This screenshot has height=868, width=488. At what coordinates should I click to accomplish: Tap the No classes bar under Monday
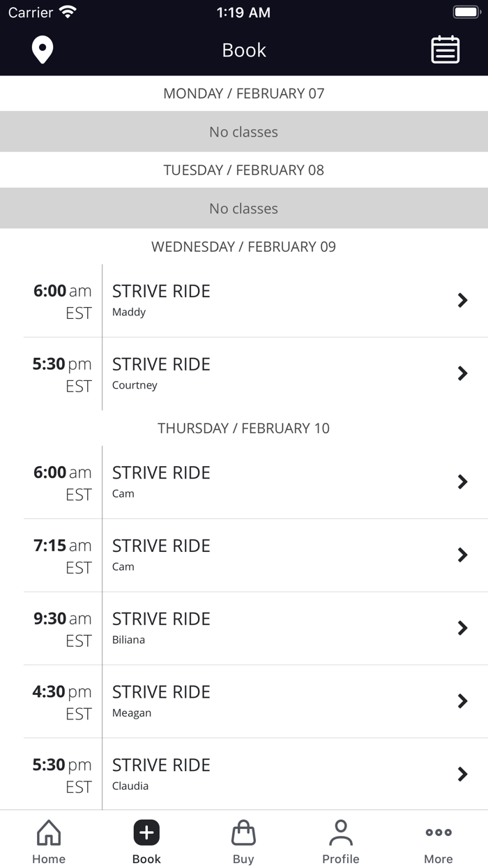coord(244,131)
